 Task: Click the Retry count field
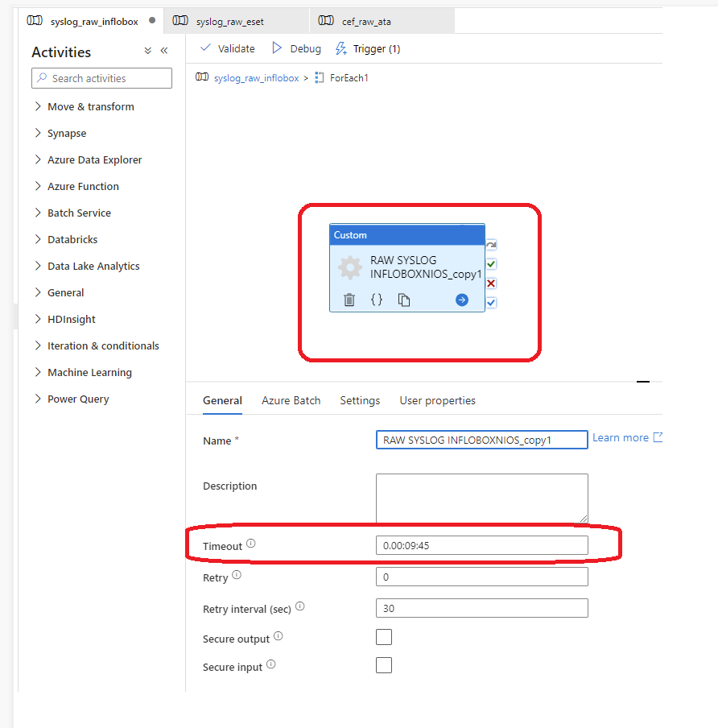(482, 577)
